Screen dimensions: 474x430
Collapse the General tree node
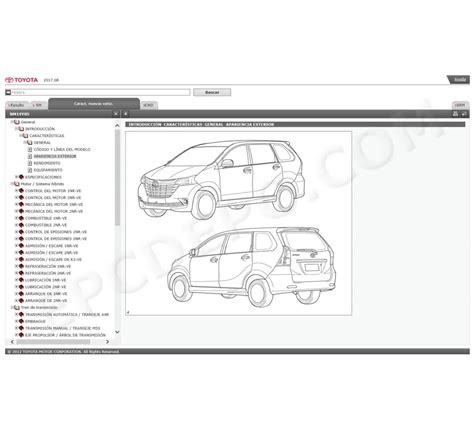pyautogui.click(x=12, y=122)
